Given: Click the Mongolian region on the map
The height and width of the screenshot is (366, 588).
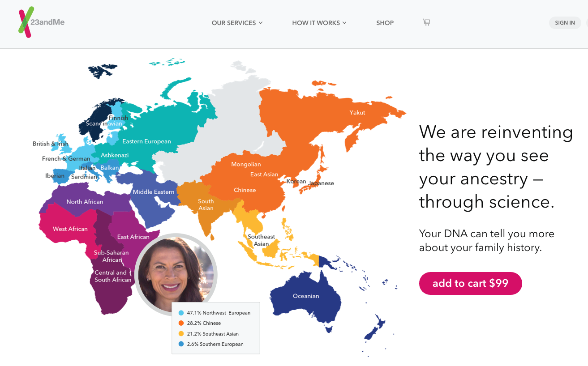Looking at the screenshot, I should point(245,164).
